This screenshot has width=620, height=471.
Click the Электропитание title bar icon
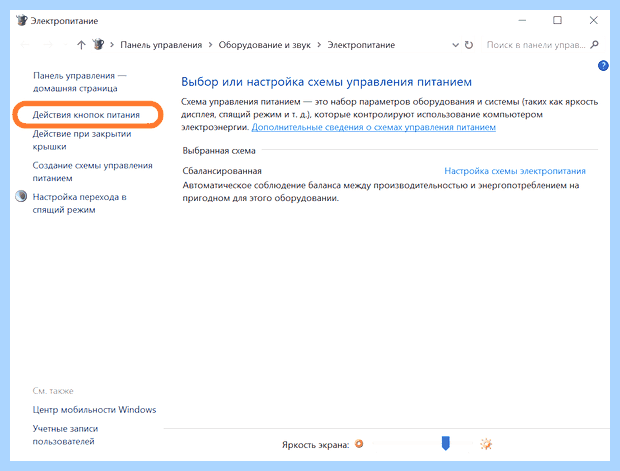[22, 20]
